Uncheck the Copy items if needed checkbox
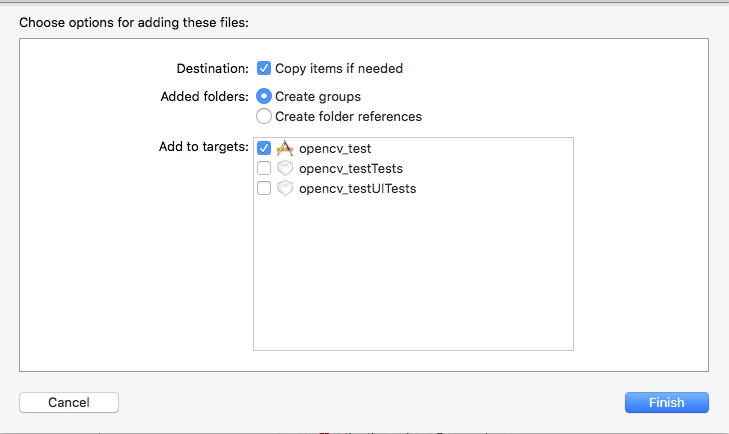This screenshot has height=434, width=729. 264,68
